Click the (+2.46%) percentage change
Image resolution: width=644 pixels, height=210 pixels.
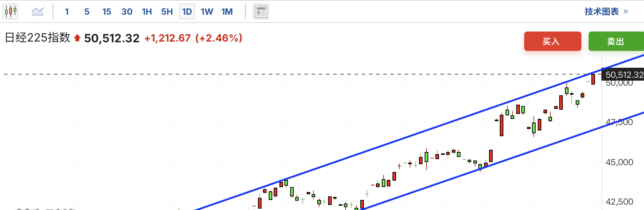coord(219,38)
